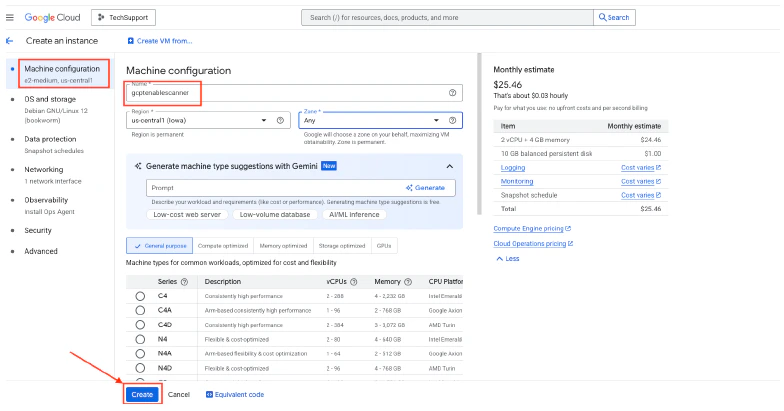
Task: Select Low-cost web server suggestion chip
Action: coord(187,214)
